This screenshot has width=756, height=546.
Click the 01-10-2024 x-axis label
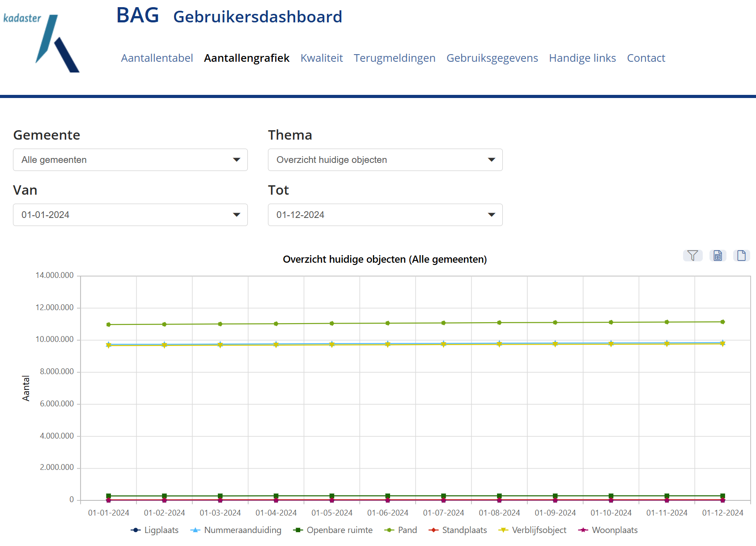pos(611,513)
